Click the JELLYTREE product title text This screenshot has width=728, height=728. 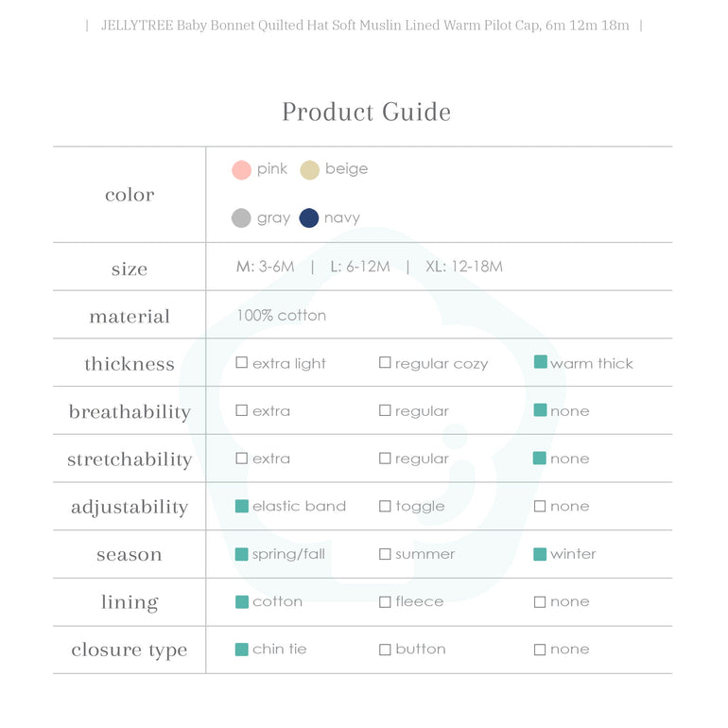(364, 26)
